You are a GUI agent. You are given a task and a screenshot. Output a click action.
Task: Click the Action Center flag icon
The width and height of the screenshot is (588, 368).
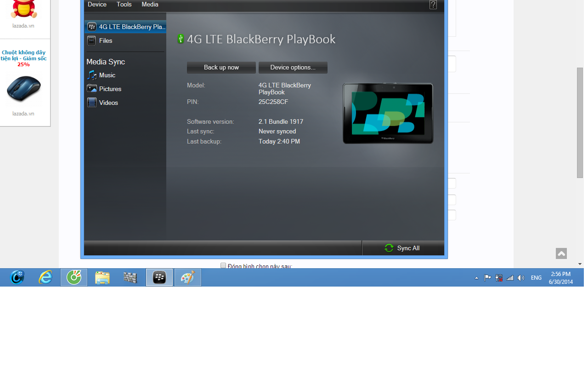487,278
